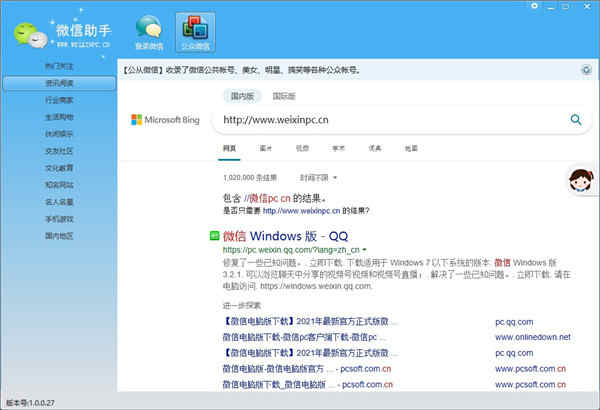600x410 pixels.
Task: Open the 热门关注 sidebar category
Action: [59, 66]
